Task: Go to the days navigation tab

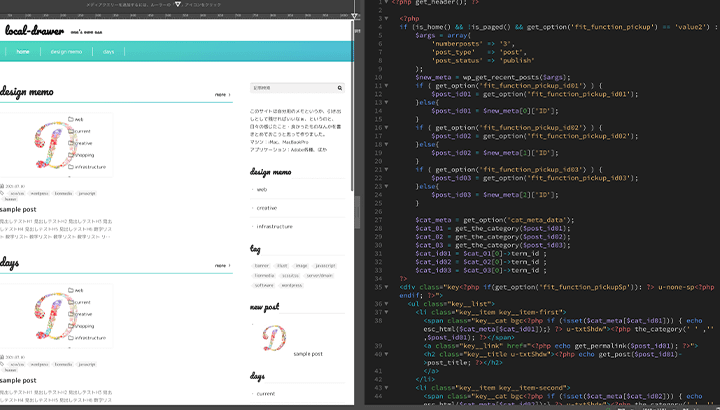Action: tap(108, 51)
